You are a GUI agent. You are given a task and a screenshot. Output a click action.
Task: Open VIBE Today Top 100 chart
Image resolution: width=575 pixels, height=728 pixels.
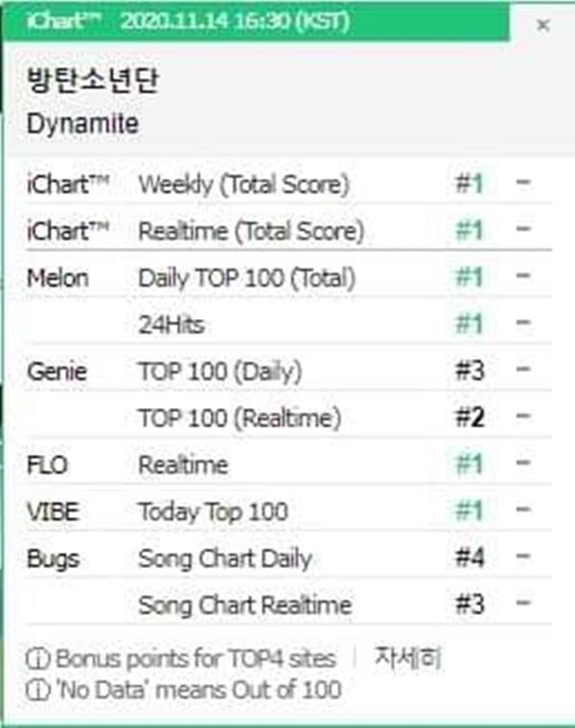pos(213,512)
